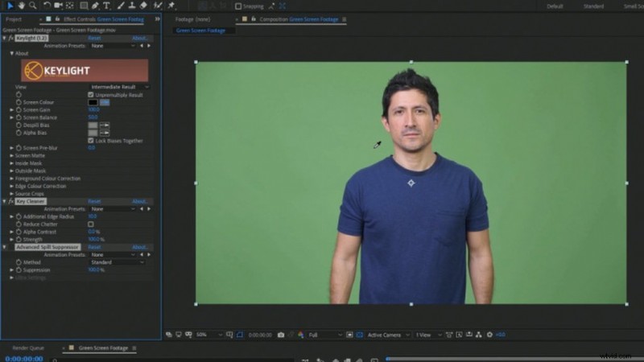Select the Composition Green Screen Footage tab
This screenshot has width=644, height=362.
pyautogui.click(x=299, y=19)
